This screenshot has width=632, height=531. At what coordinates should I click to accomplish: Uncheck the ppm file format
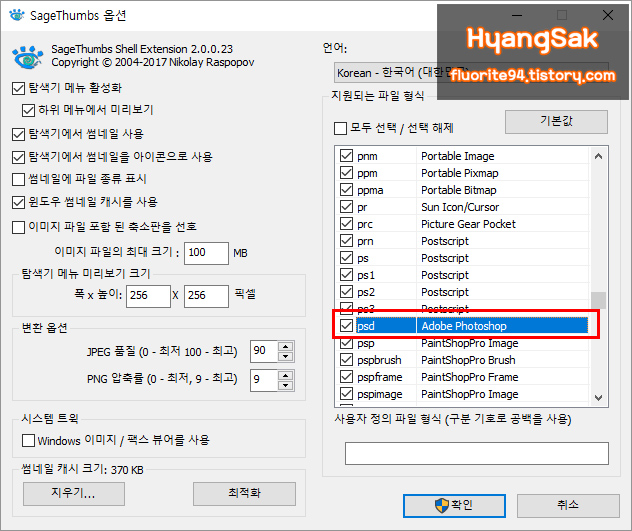click(x=346, y=173)
